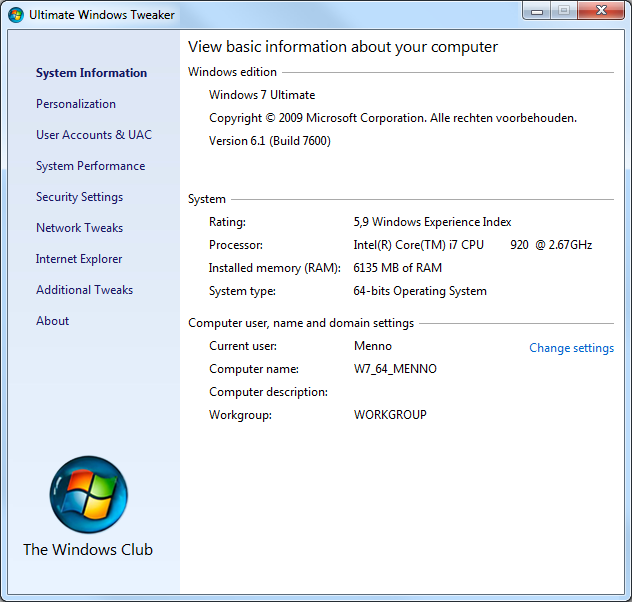Click the Windows Club orb logo
Viewport: 632px width, 602px height.
(89, 494)
